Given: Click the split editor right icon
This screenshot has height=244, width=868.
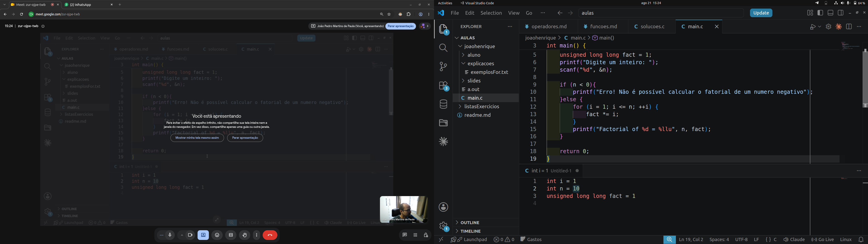Looking at the screenshot, I should coord(849,27).
